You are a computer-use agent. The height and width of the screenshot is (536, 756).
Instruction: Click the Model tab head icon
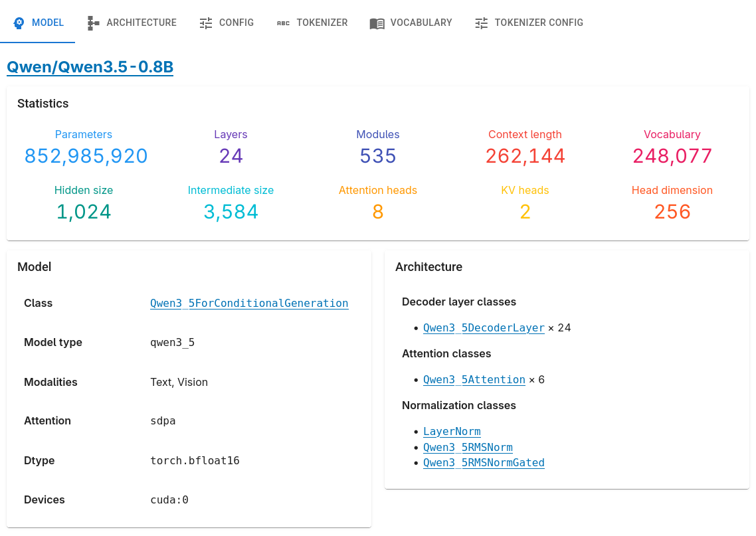[x=19, y=23]
